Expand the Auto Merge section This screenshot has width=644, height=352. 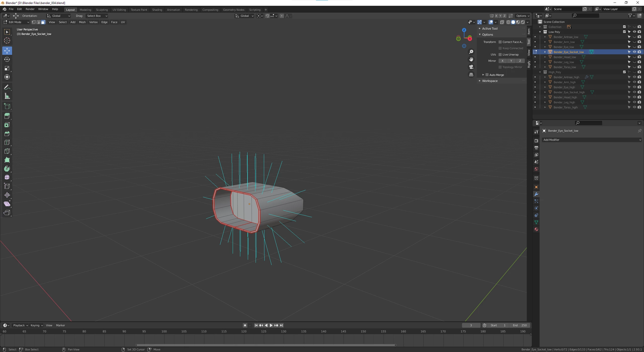[x=483, y=75]
